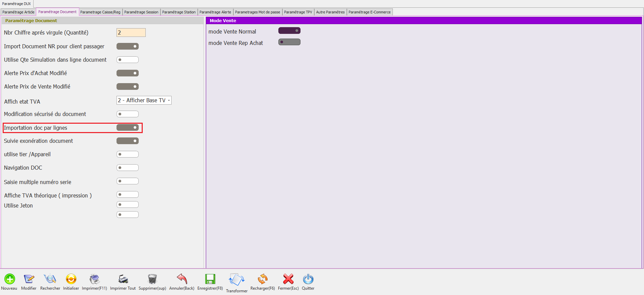Toggle Suivie exonération document switch
Screen dimensions: 644x295
[x=128, y=141]
